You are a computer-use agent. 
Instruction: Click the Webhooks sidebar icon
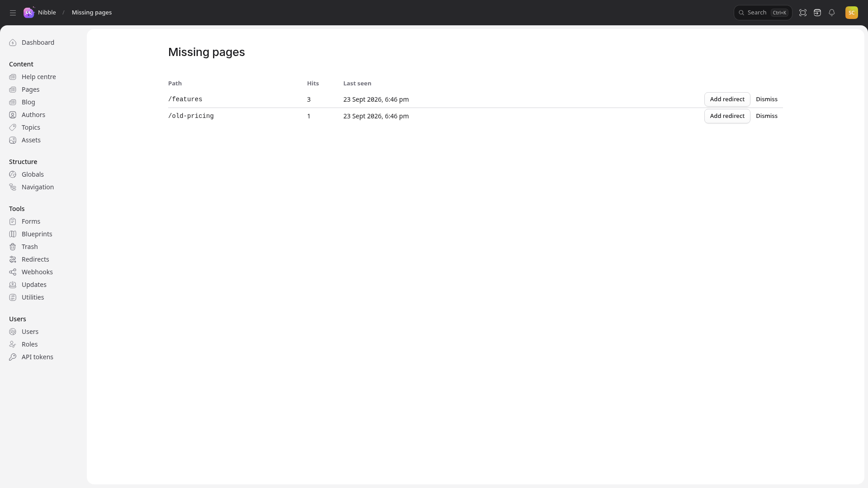click(13, 272)
